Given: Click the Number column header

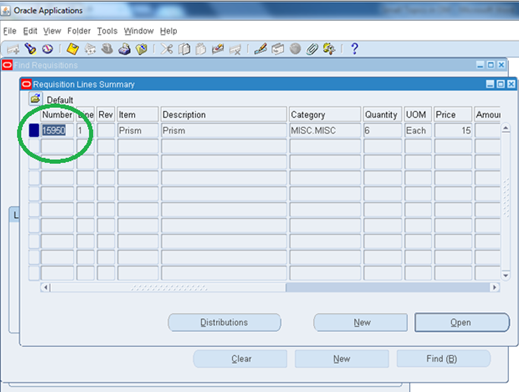Looking at the screenshot, I should tap(57, 114).
